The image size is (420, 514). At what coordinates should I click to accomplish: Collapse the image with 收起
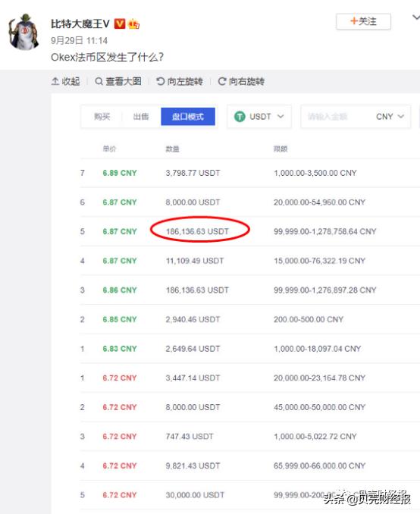(x=65, y=81)
